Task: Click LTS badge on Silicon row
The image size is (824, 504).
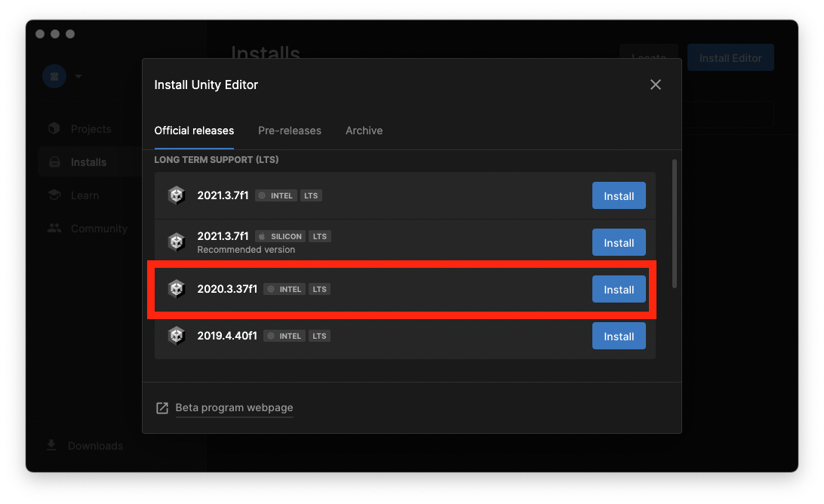Action: pyautogui.click(x=319, y=236)
